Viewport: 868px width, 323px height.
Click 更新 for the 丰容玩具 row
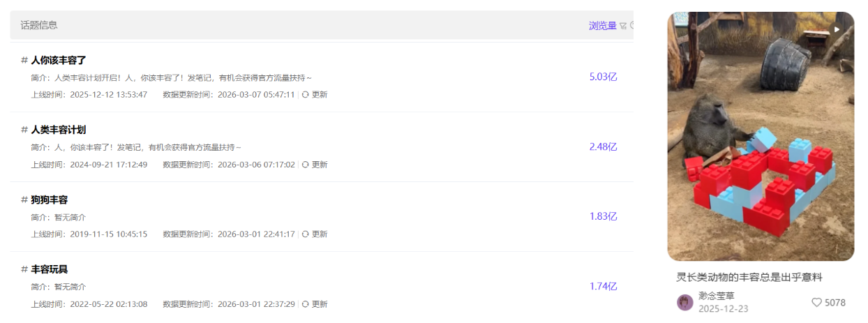(319, 304)
